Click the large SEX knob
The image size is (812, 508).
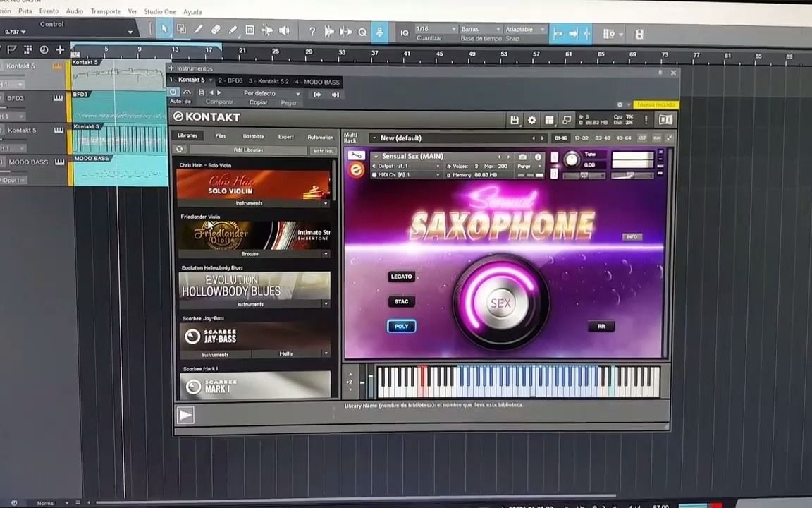pos(500,303)
